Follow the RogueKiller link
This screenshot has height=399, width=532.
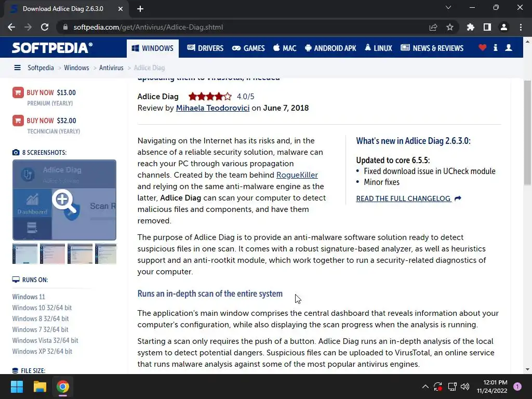click(x=297, y=175)
